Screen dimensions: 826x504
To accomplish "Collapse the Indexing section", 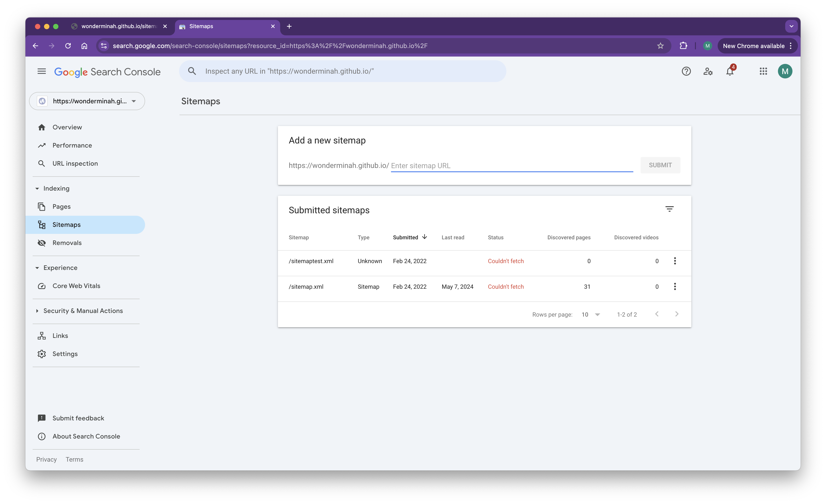I will tap(38, 189).
